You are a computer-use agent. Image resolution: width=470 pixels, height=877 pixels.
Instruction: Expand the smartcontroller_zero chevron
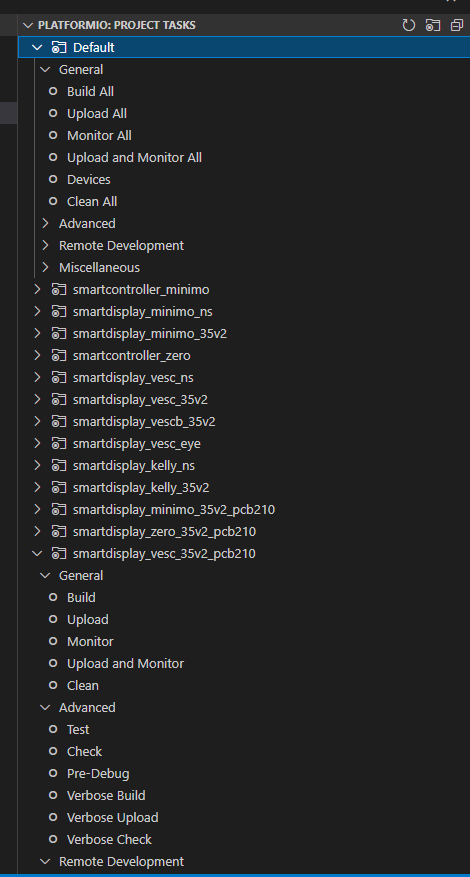[x=37, y=355]
